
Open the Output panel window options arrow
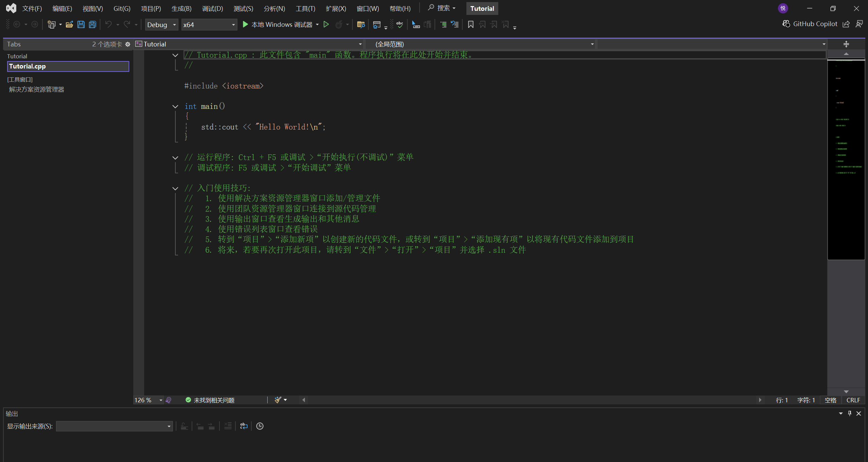pos(841,413)
